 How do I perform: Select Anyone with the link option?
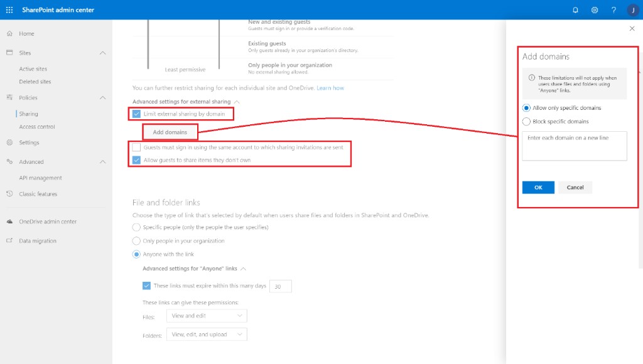pyautogui.click(x=136, y=254)
